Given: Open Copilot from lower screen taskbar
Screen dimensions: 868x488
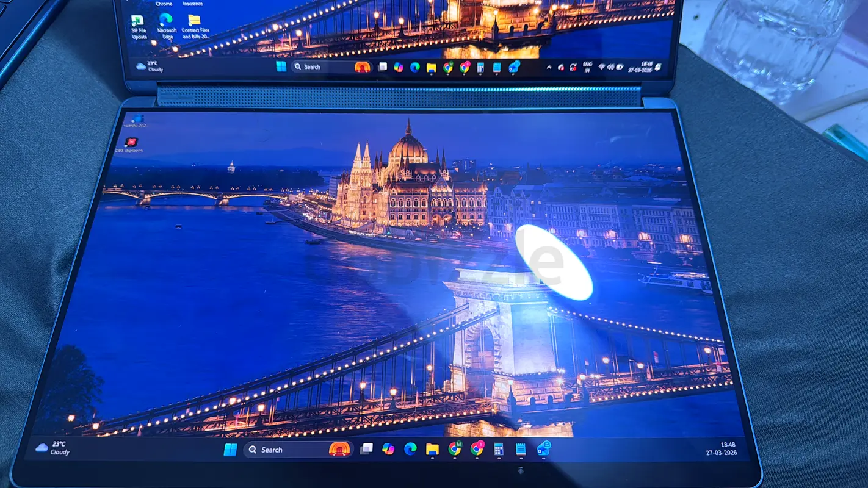Looking at the screenshot, I should point(388,449).
